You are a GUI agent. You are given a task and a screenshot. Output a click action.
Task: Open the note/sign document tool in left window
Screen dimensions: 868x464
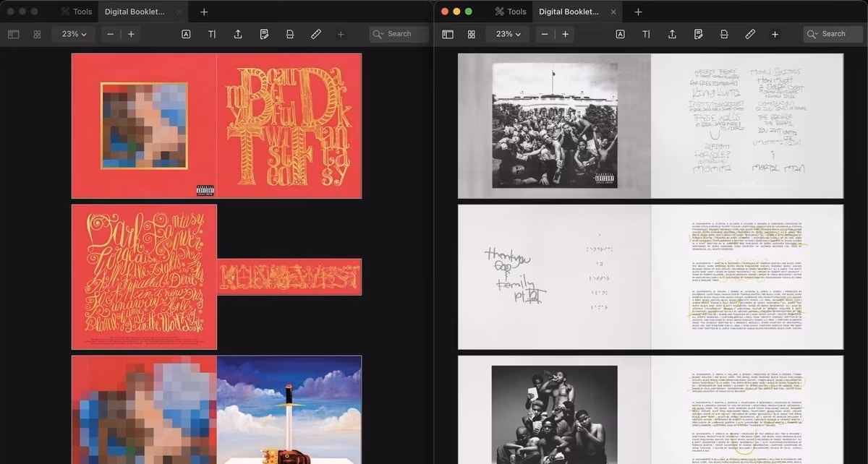tap(264, 34)
